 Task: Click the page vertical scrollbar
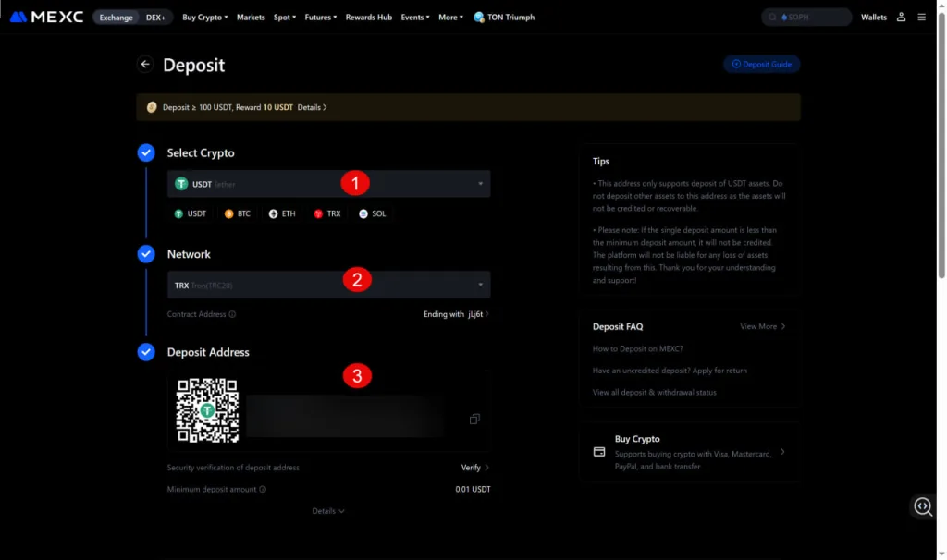click(x=941, y=145)
